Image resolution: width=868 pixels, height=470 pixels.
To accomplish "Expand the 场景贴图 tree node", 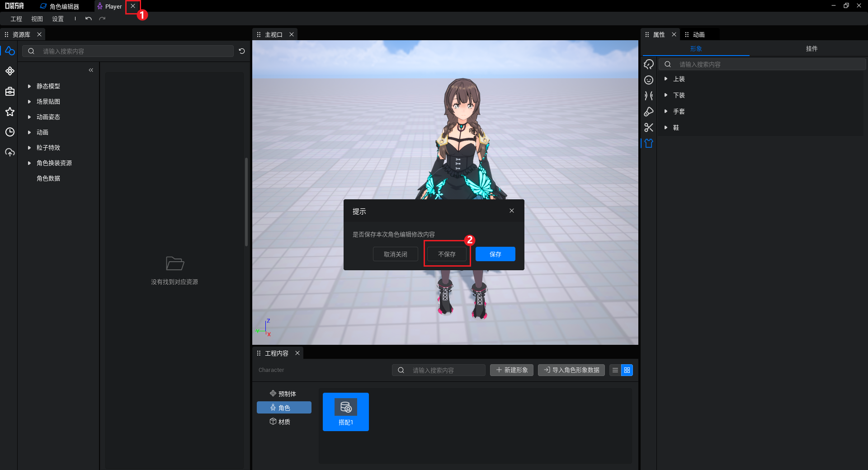I will click(x=29, y=102).
